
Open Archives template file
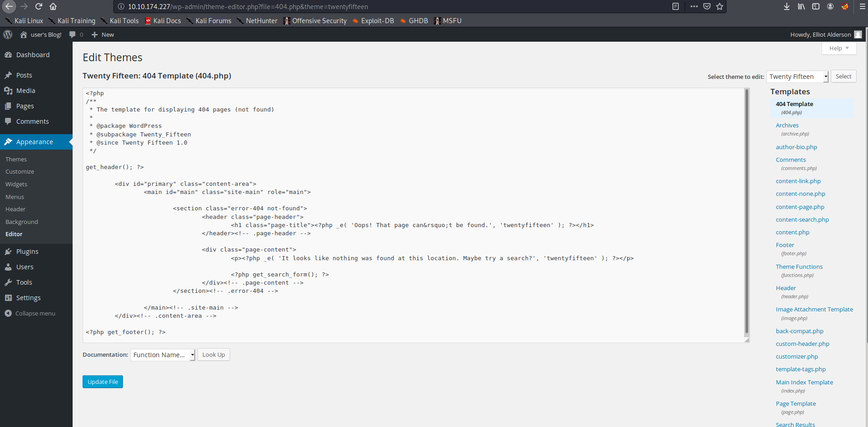click(x=787, y=125)
